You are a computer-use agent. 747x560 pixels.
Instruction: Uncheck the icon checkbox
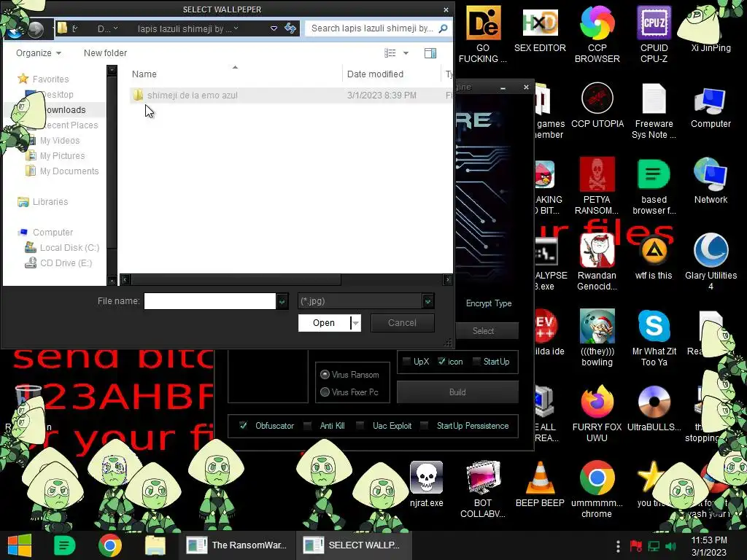click(x=441, y=362)
